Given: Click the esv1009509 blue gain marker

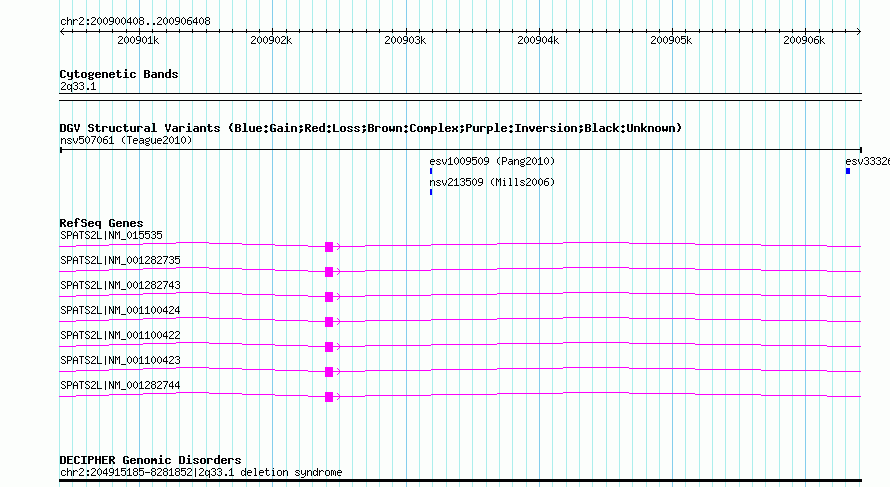Looking at the screenshot, I should tap(431, 171).
